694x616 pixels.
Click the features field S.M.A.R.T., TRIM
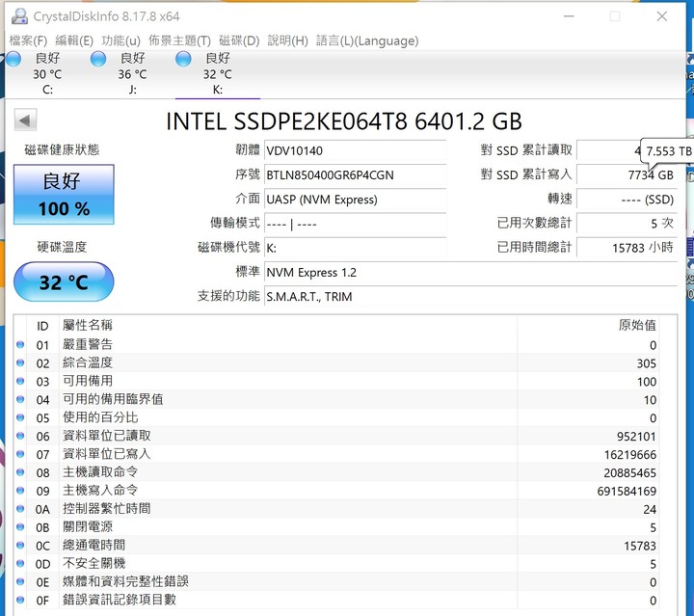(x=471, y=297)
